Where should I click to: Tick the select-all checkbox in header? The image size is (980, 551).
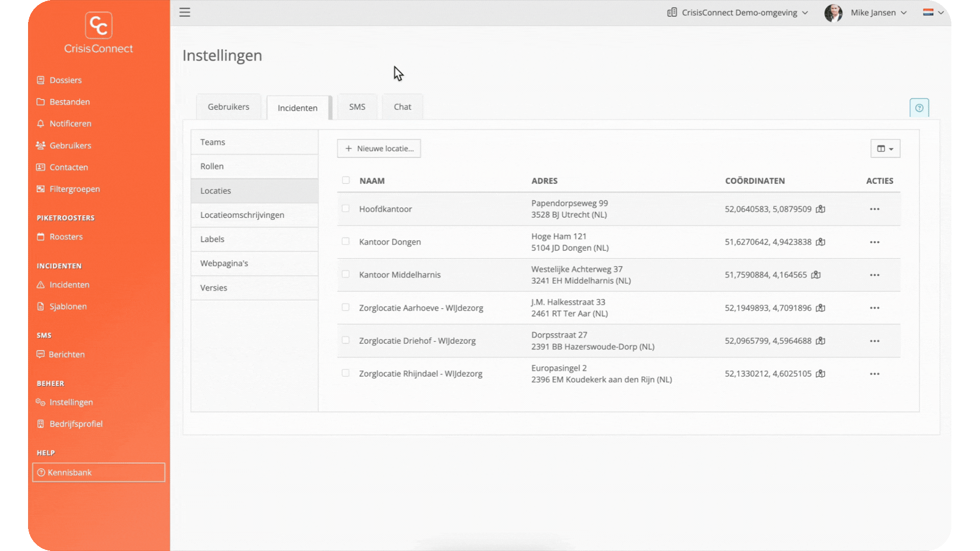click(346, 180)
